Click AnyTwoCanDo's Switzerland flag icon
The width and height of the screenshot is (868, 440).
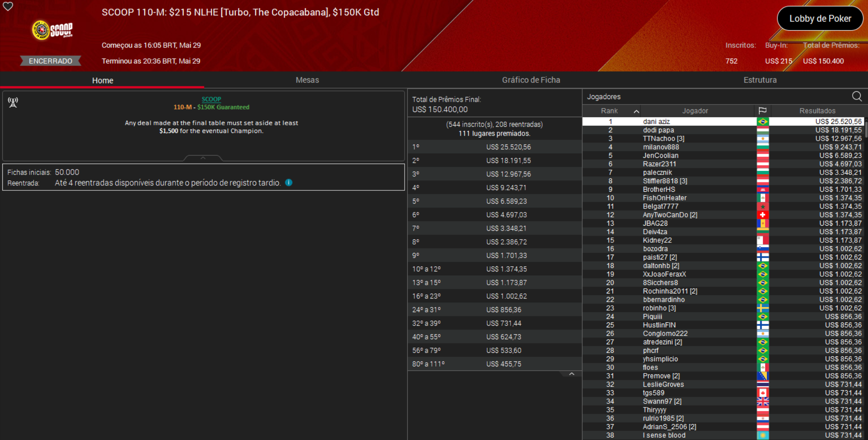point(763,215)
